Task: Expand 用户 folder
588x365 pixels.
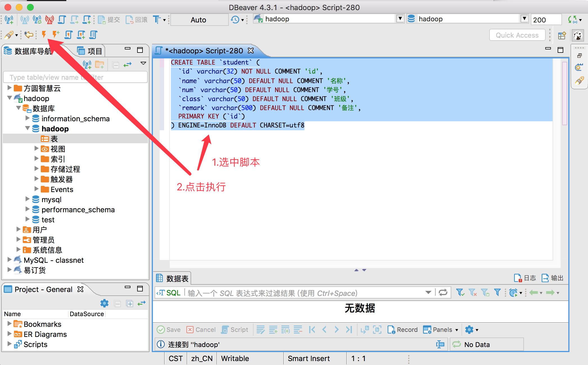Action: point(19,229)
